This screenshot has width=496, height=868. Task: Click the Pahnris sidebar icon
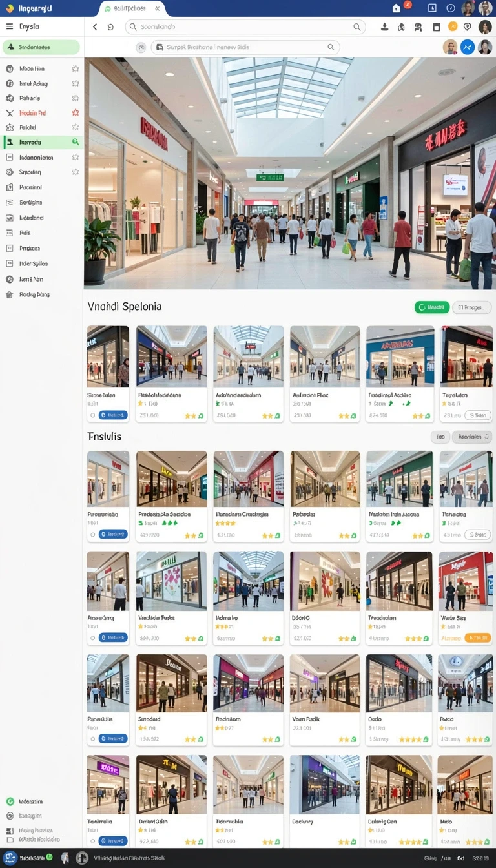click(10, 98)
